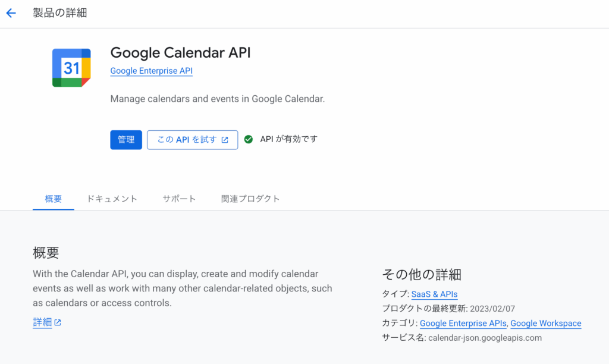Image resolution: width=609 pixels, height=364 pixels.
Task: Click the external link icon next to 詳細
Action: click(x=58, y=322)
